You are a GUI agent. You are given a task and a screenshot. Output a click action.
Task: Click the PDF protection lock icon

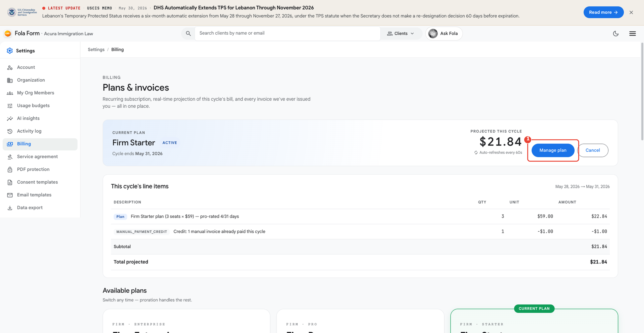point(10,170)
